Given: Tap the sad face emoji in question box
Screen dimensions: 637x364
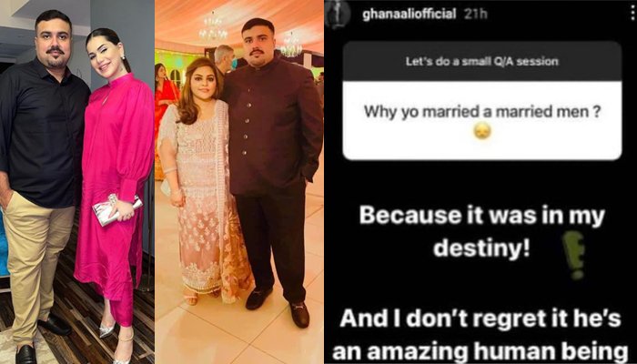Looking at the screenshot, I should pyautogui.click(x=482, y=131).
